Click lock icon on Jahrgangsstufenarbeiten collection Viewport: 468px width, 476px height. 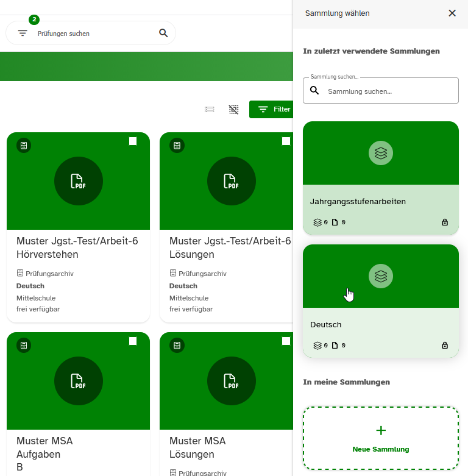(445, 222)
